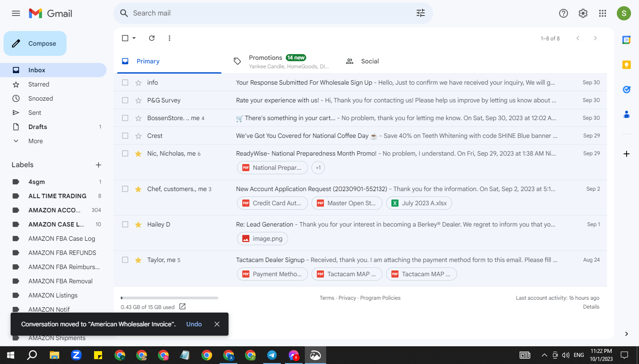The height and width of the screenshot is (364, 639).
Task: Click the Search mail field
Action: tap(273, 13)
